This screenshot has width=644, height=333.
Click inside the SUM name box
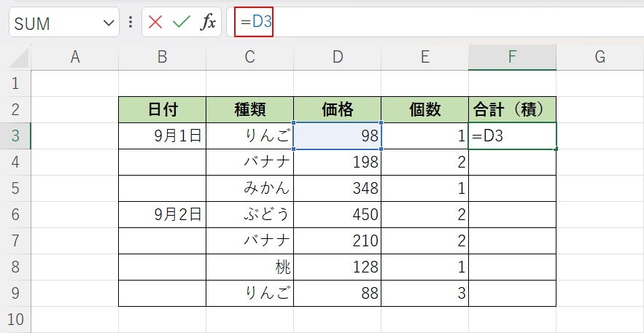55,23
